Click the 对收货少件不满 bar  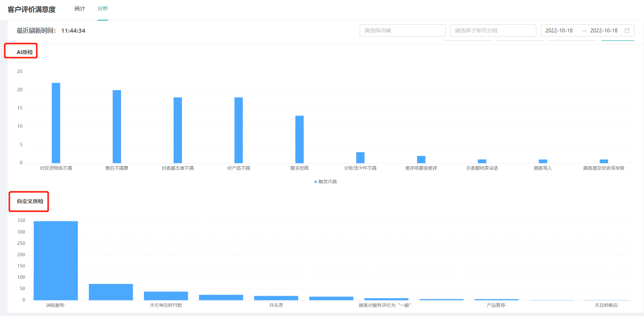click(360, 157)
